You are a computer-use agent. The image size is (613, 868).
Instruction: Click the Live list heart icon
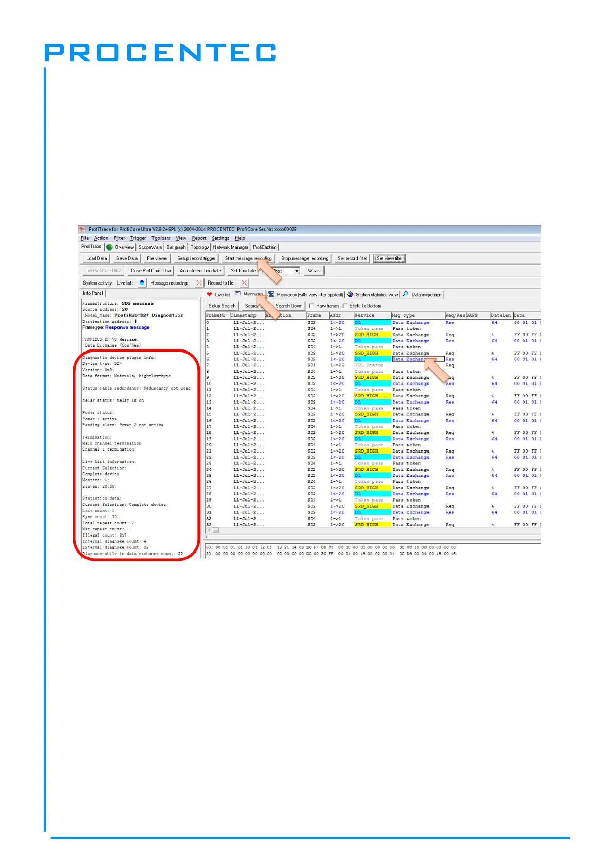(x=209, y=294)
